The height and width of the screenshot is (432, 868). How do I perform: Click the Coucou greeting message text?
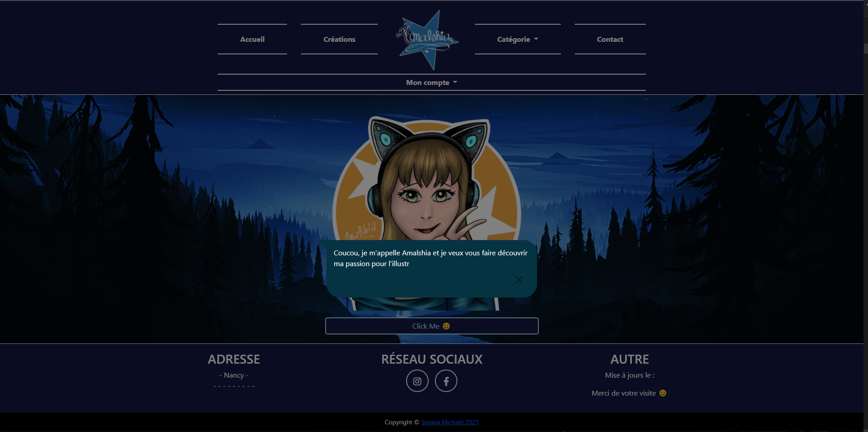[x=430, y=258]
